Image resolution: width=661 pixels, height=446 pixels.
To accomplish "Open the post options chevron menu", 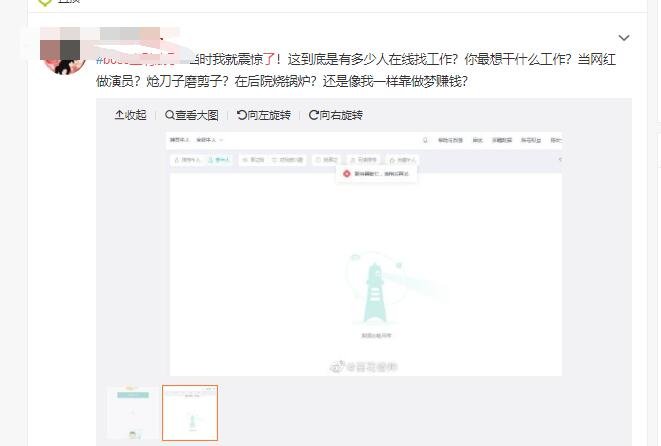I will tap(624, 38).
